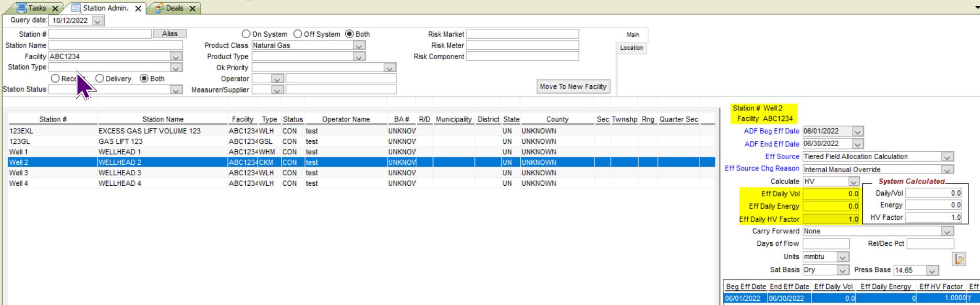The image size is (980, 305).
Task: Expand the Product Class dropdown
Action: (359, 46)
